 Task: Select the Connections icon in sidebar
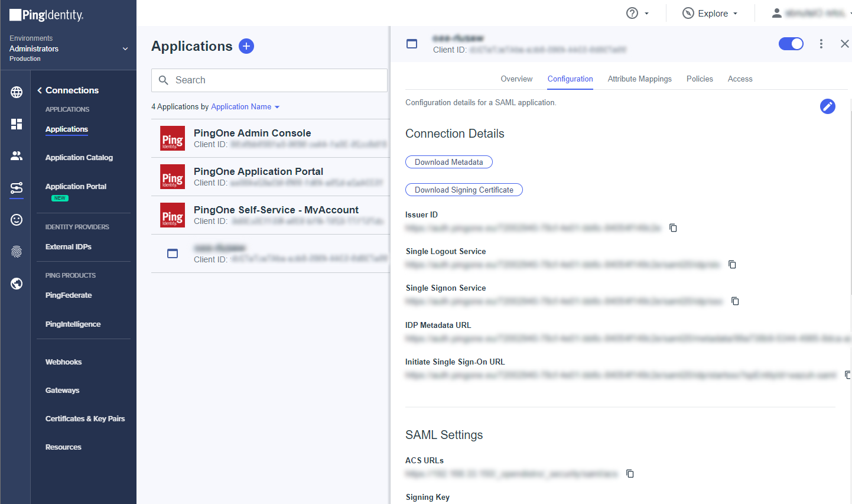(17, 188)
